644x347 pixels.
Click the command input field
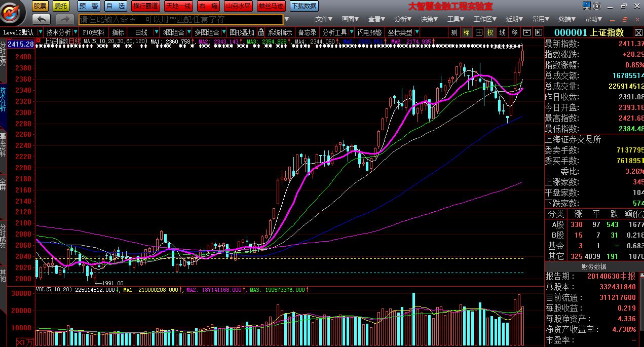coord(180,19)
